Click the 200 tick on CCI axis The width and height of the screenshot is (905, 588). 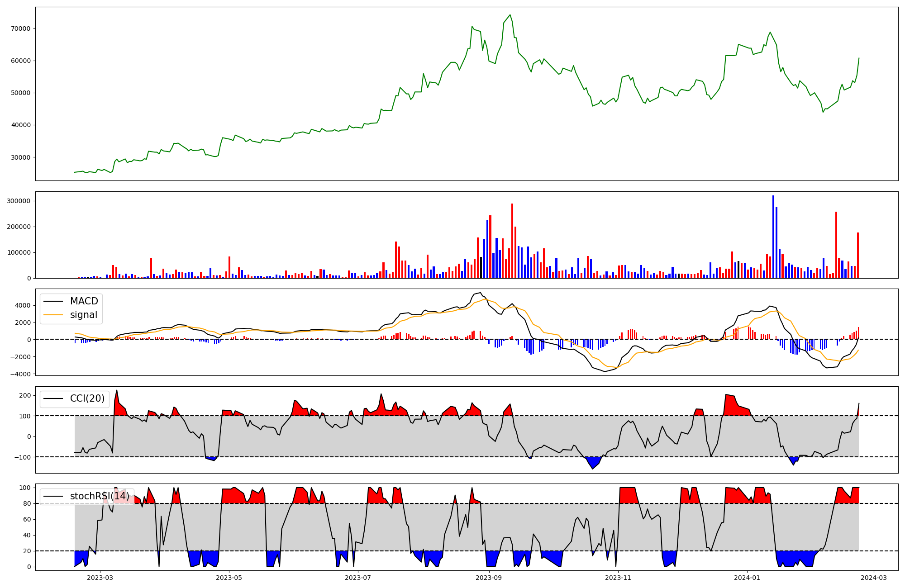tap(25, 395)
